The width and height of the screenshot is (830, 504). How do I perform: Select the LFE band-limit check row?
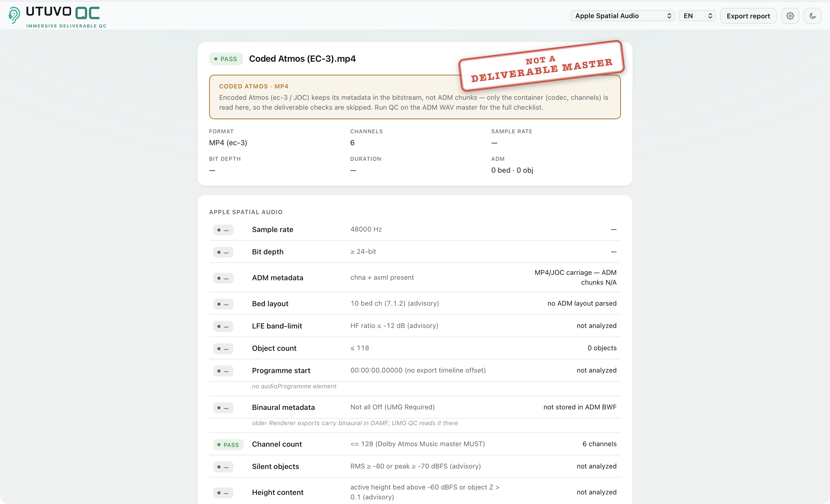pos(415,326)
